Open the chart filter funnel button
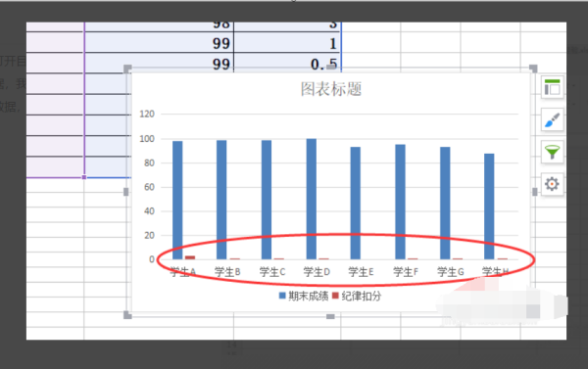 (552, 152)
